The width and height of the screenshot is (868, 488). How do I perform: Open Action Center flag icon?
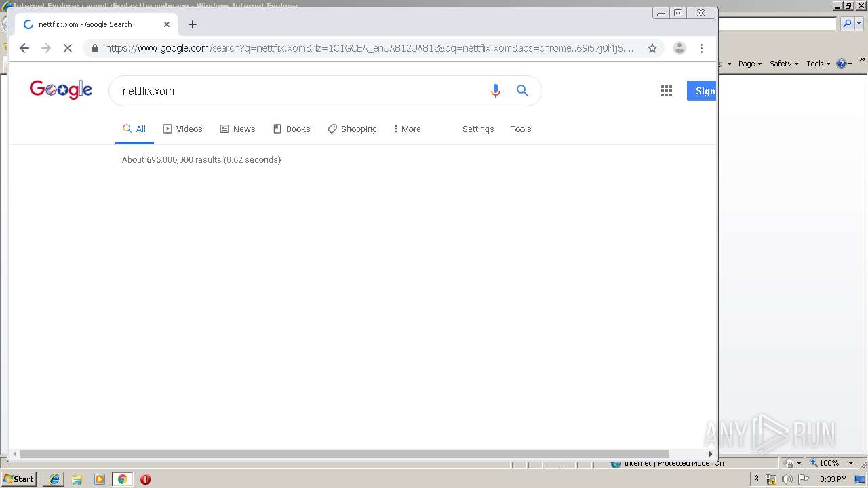pyautogui.click(x=803, y=479)
